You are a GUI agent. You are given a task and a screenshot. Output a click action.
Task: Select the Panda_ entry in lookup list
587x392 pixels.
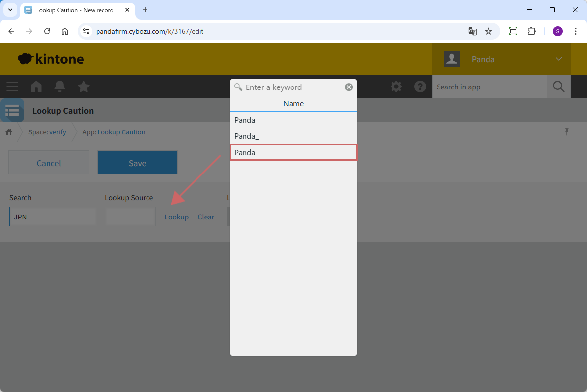tap(293, 136)
